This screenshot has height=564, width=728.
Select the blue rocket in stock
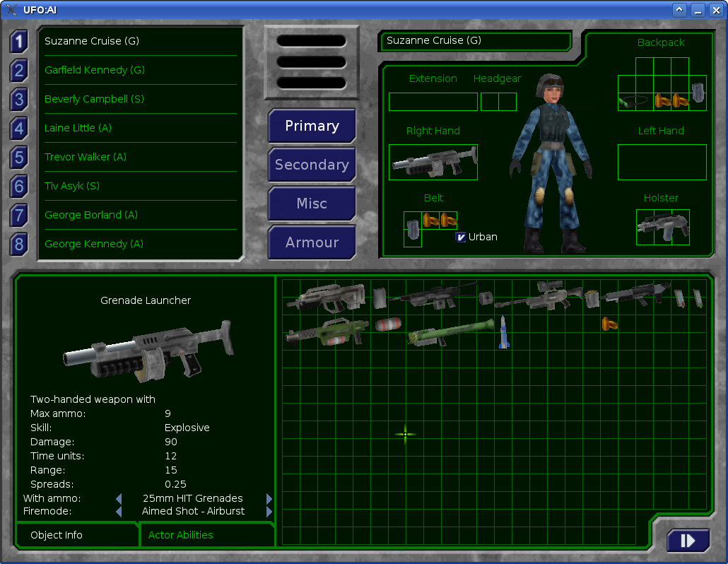click(504, 332)
